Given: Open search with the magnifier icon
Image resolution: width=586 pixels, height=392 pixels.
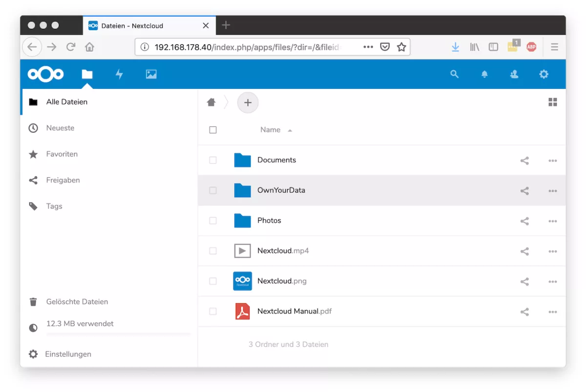Looking at the screenshot, I should [x=454, y=74].
